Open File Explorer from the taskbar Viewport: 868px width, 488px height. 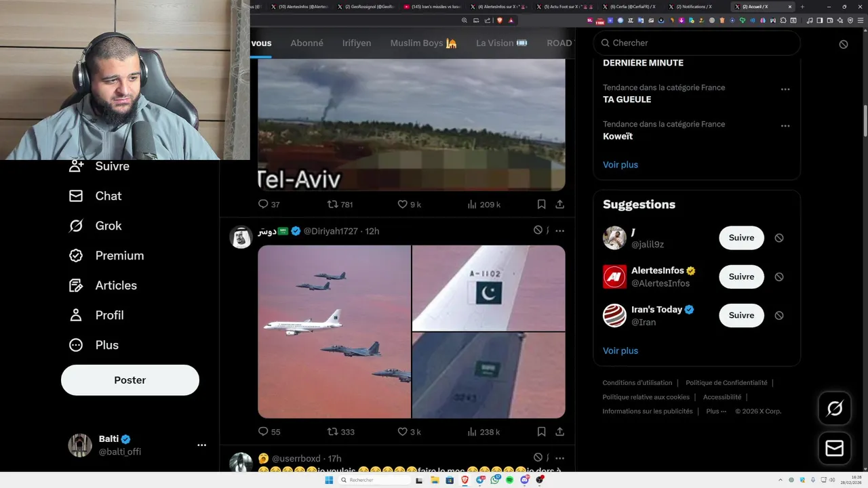click(x=435, y=480)
